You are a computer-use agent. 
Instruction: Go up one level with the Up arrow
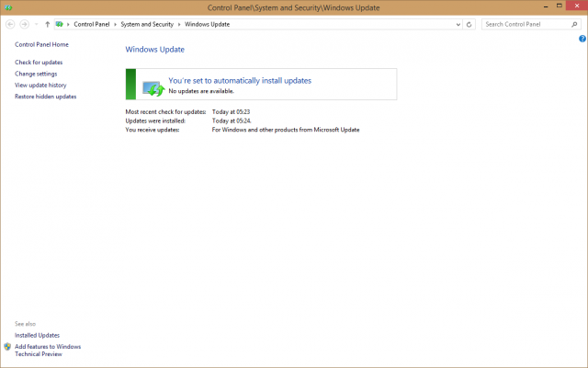47,25
